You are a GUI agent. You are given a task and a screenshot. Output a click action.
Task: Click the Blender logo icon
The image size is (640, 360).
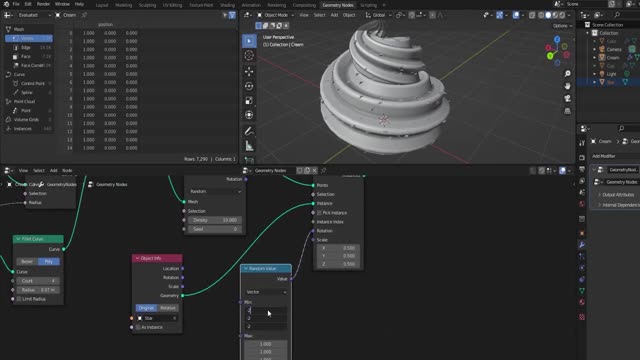[6, 4]
